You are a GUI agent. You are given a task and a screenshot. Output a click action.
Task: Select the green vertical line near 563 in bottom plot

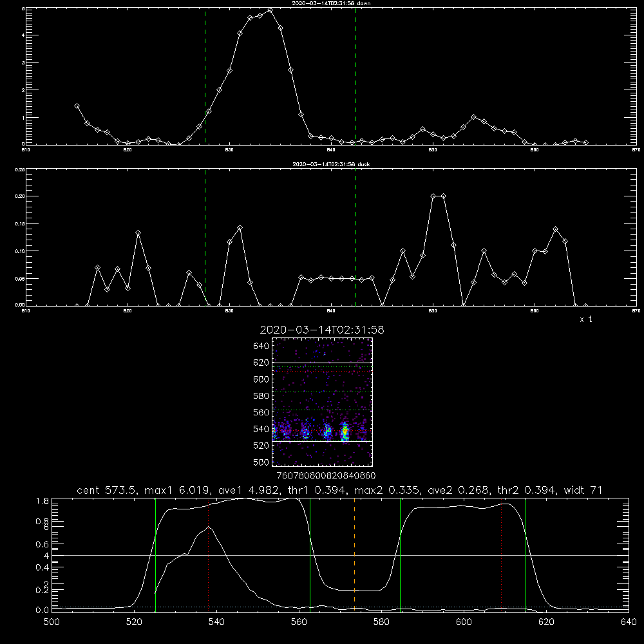(310, 555)
